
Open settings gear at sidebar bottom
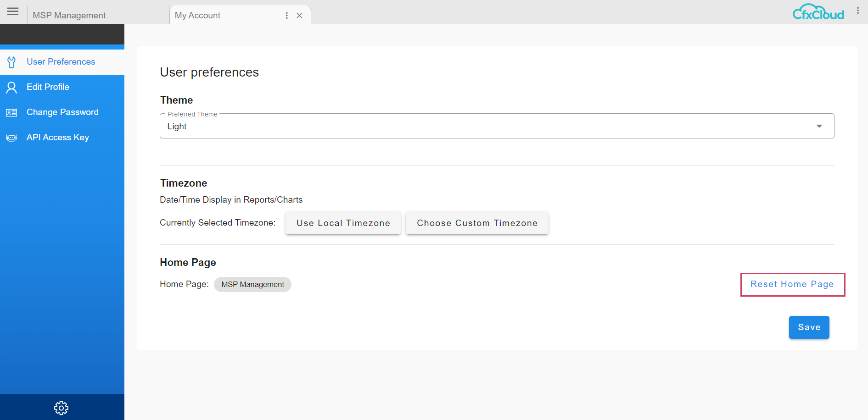61,408
